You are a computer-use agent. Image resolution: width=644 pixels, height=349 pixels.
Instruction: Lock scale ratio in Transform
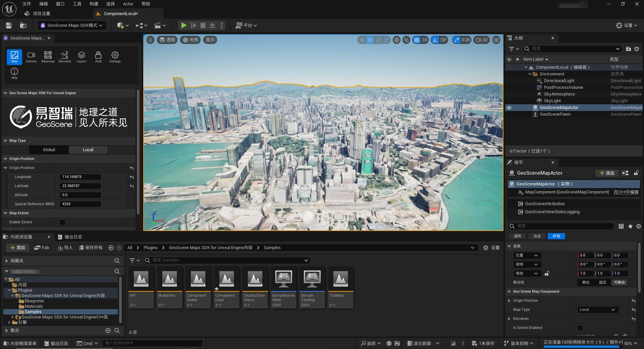pos(547,274)
